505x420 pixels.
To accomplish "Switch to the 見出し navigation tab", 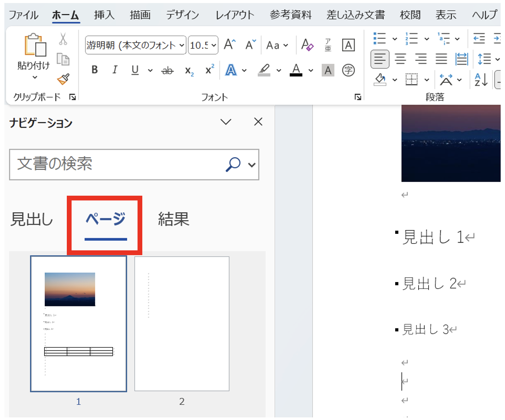I will tap(32, 220).
